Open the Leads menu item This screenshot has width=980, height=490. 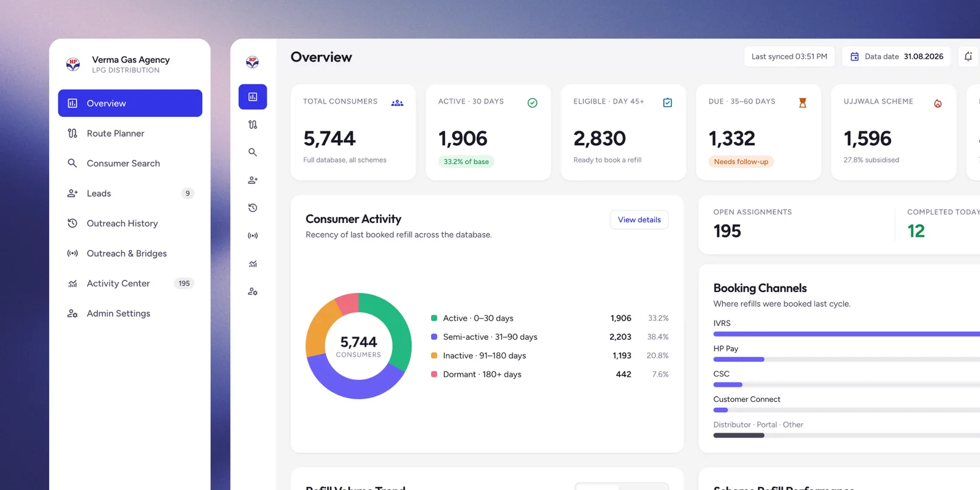(130, 193)
